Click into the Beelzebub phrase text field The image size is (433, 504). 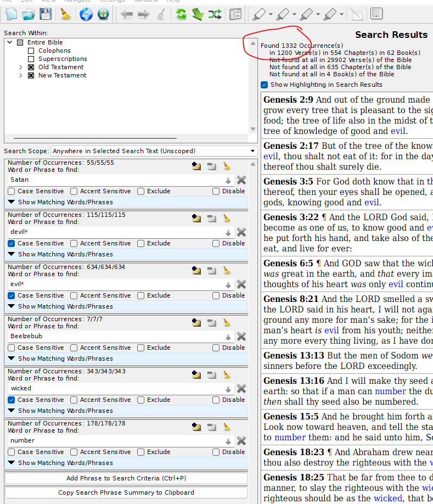(115, 336)
